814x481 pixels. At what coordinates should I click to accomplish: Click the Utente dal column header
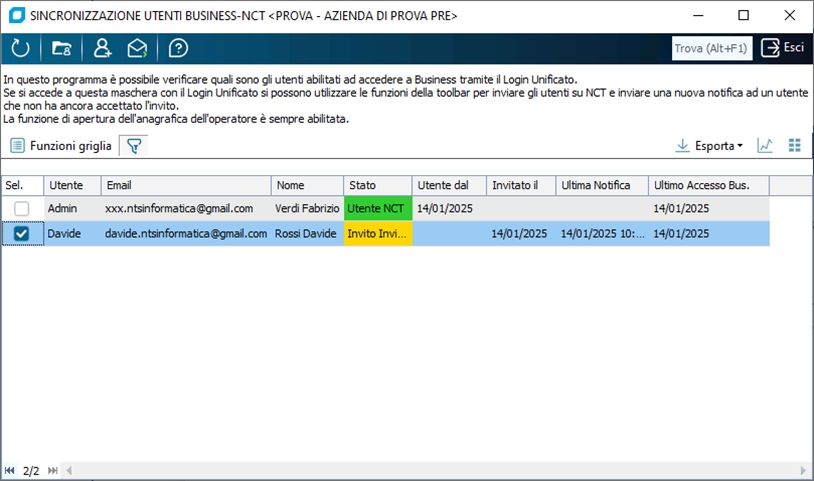(449, 185)
